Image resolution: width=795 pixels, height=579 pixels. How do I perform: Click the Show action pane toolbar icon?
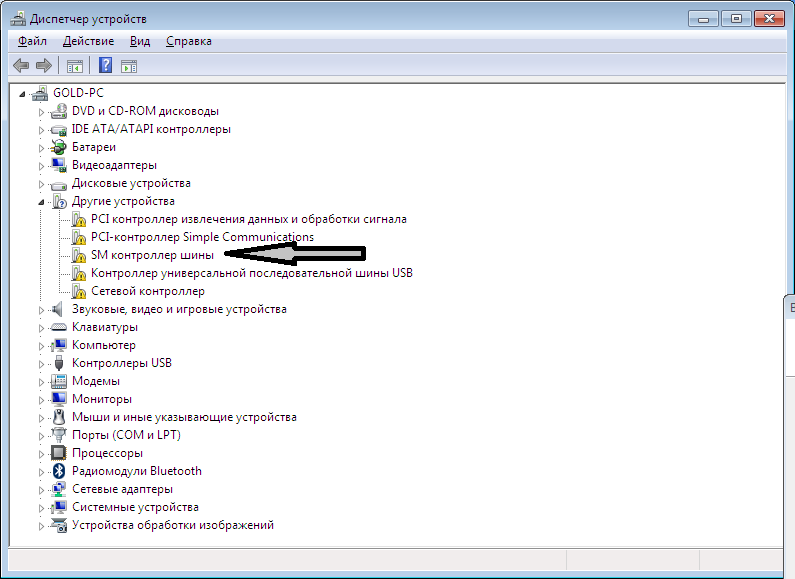point(129,66)
